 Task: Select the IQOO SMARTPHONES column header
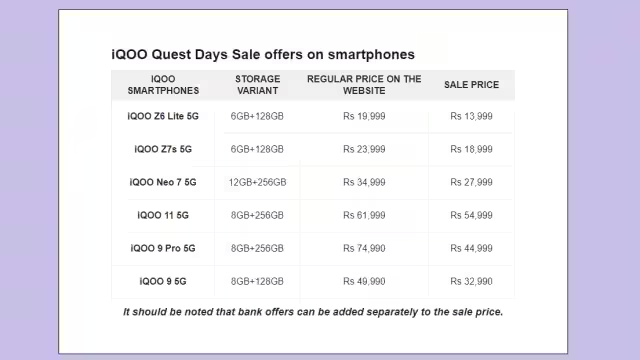pos(163,85)
